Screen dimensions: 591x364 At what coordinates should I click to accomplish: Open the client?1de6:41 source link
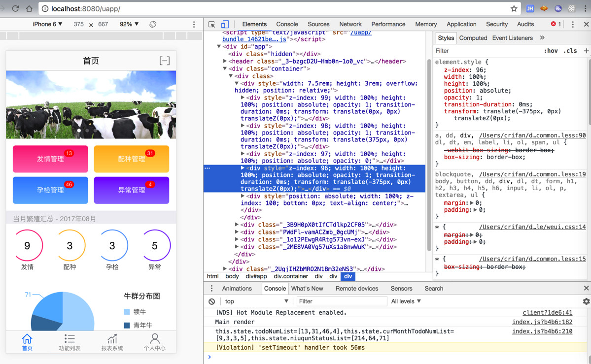tap(547, 312)
